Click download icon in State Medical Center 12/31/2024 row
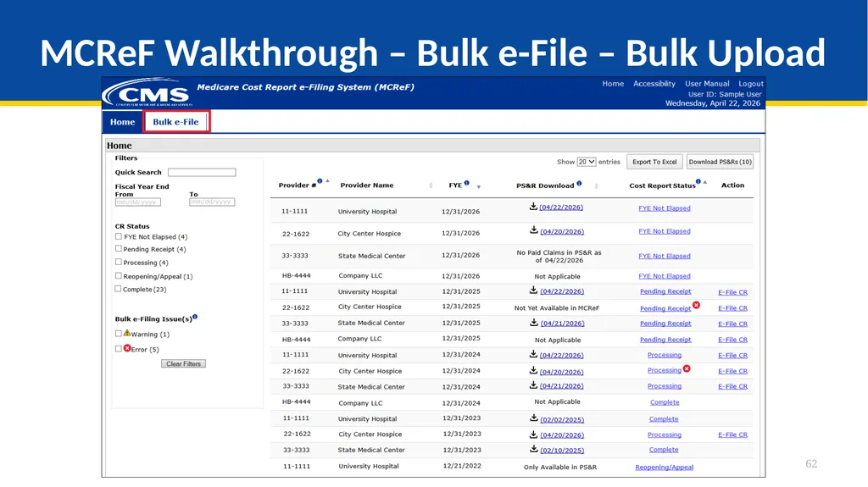868x487 pixels. (533, 385)
